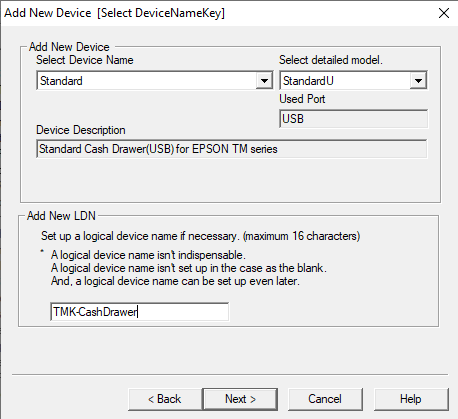The height and width of the screenshot is (419, 458).
Task: Click the Next > button
Action: 240,399
